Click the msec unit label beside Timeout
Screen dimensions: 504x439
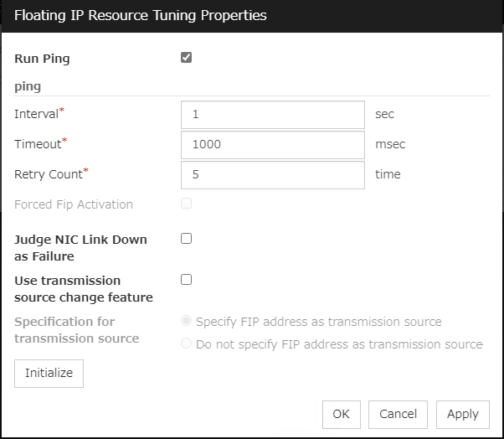(x=390, y=144)
